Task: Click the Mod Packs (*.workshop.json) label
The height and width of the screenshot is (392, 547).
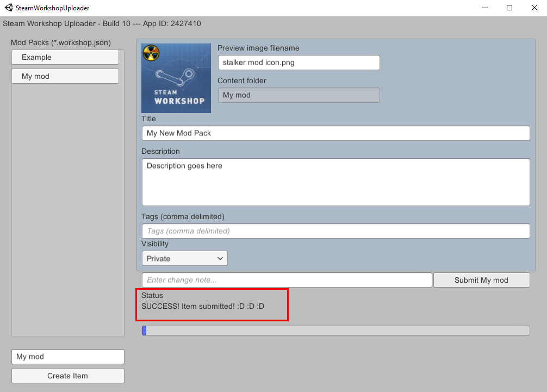Action: 61,42
